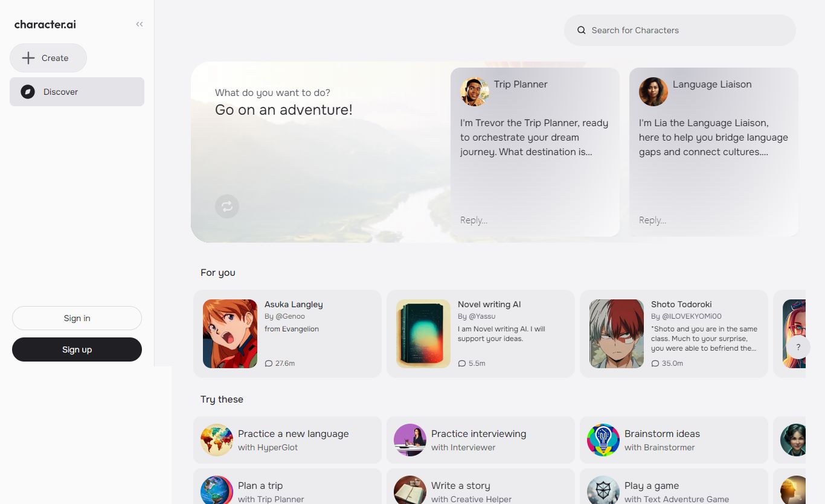Click the "Try these" section heading
Viewport: 825px width, 504px height.
(222, 400)
